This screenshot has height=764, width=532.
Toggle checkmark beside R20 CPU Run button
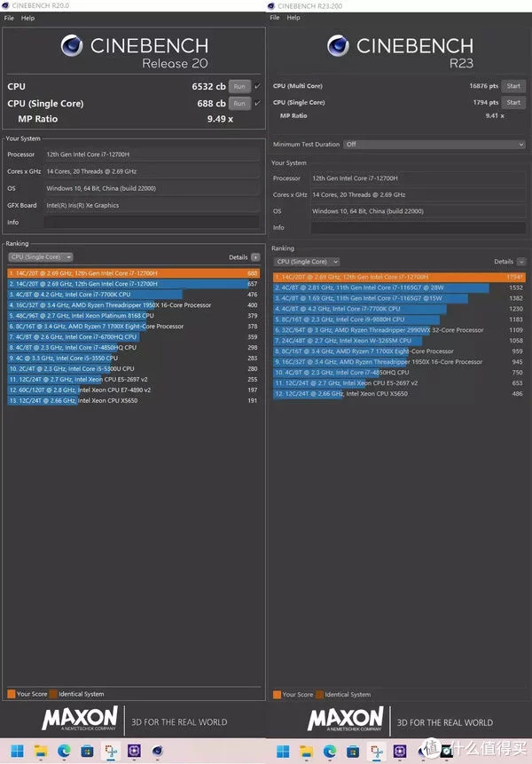click(x=257, y=86)
